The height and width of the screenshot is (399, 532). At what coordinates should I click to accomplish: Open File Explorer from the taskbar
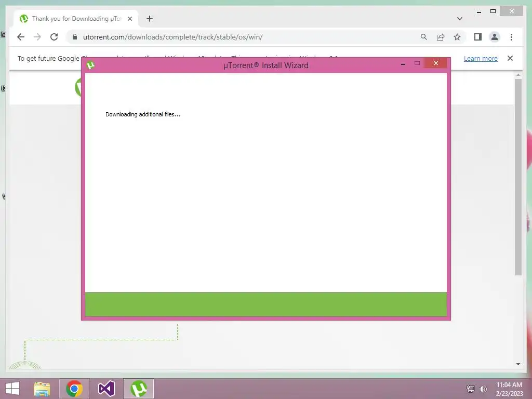tap(42, 389)
